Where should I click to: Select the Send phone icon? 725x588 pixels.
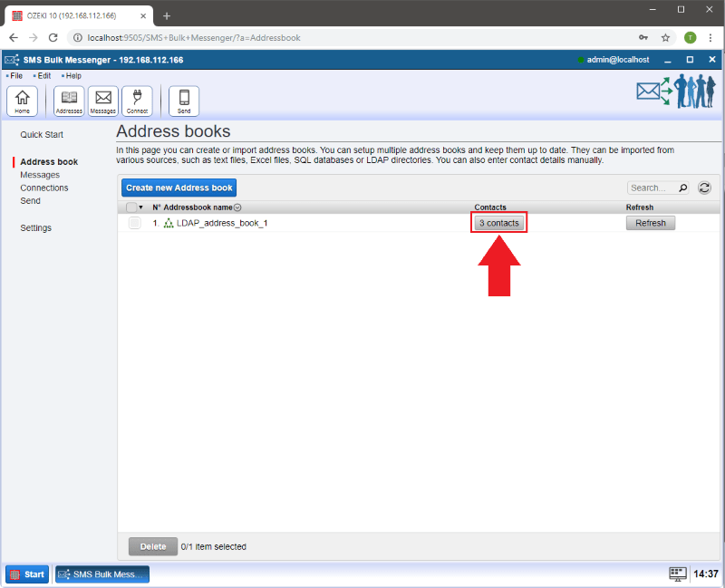[183, 101]
